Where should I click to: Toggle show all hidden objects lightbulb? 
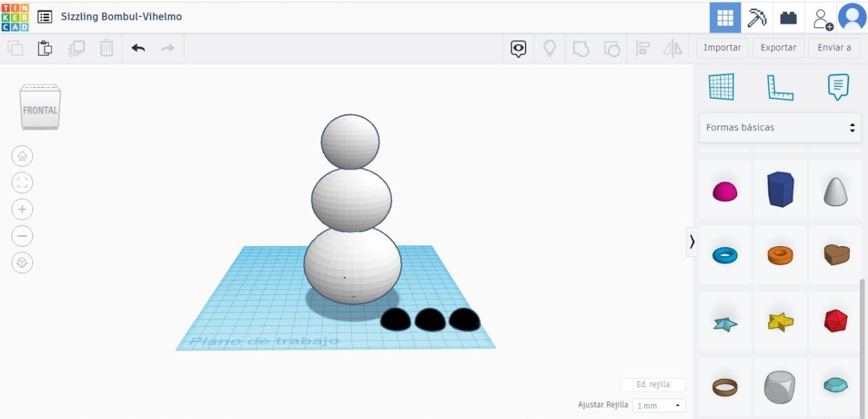click(x=550, y=48)
